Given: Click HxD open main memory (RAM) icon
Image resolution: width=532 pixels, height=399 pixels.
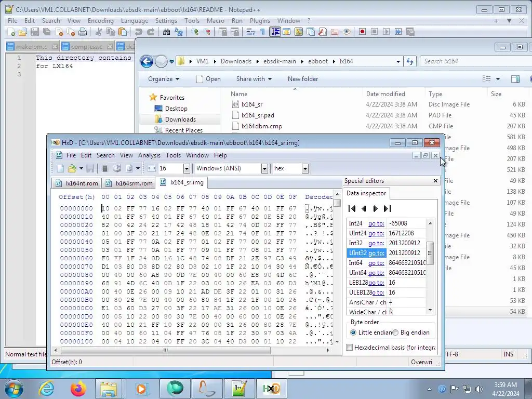Looking at the screenshot, I should pos(105,168).
